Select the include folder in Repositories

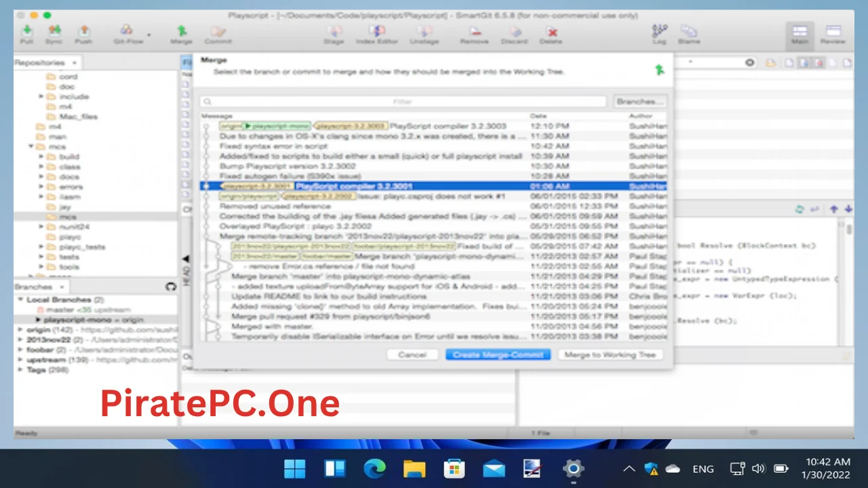[68, 96]
